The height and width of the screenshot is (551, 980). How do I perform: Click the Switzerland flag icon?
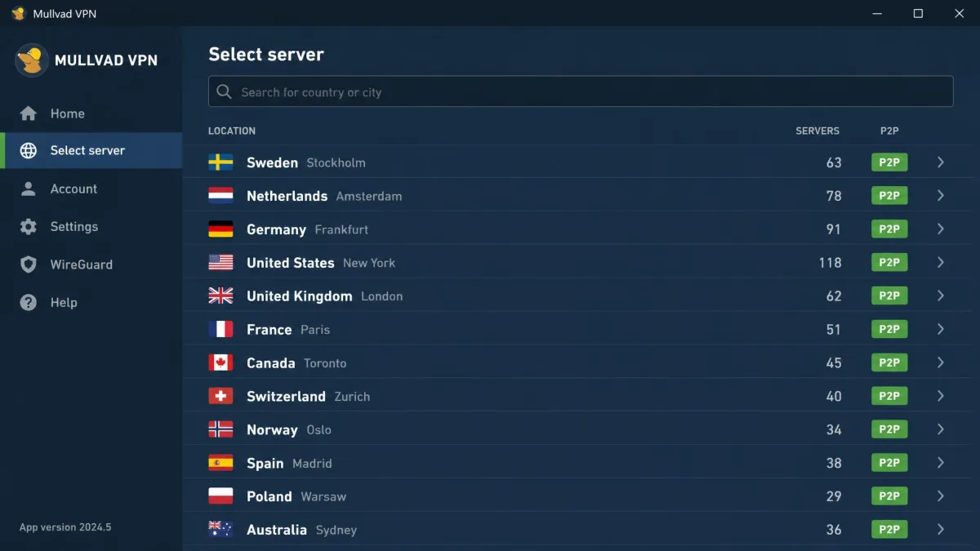click(220, 396)
